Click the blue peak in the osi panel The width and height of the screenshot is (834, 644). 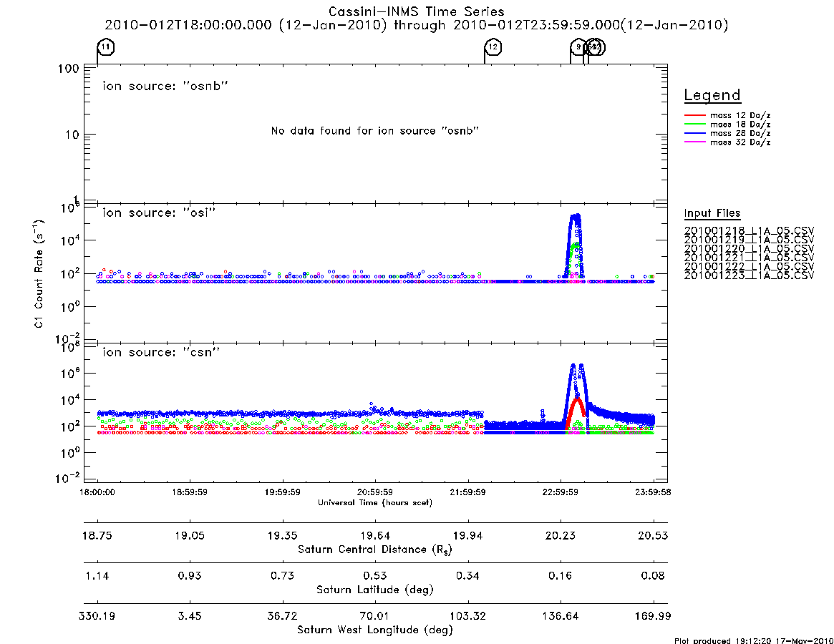tap(575, 217)
